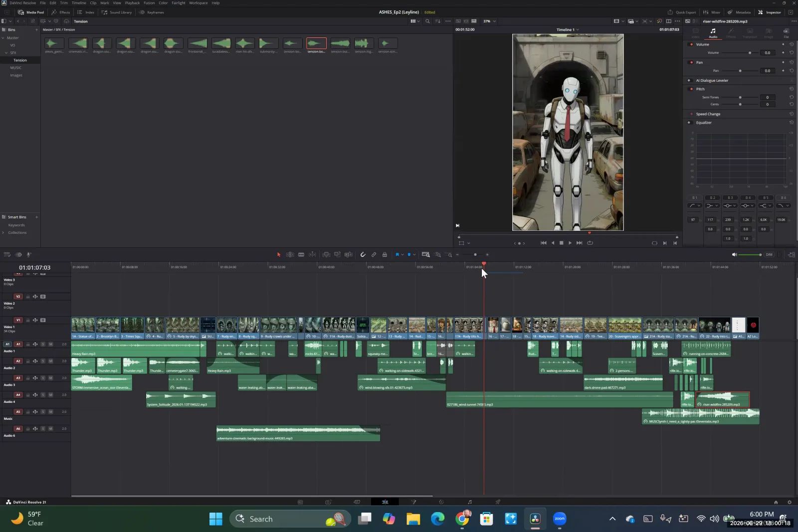This screenshot has width=798, height=532.
Task: Toggle the Position Lock padlock icon
Action: click(x=385, y=254)
